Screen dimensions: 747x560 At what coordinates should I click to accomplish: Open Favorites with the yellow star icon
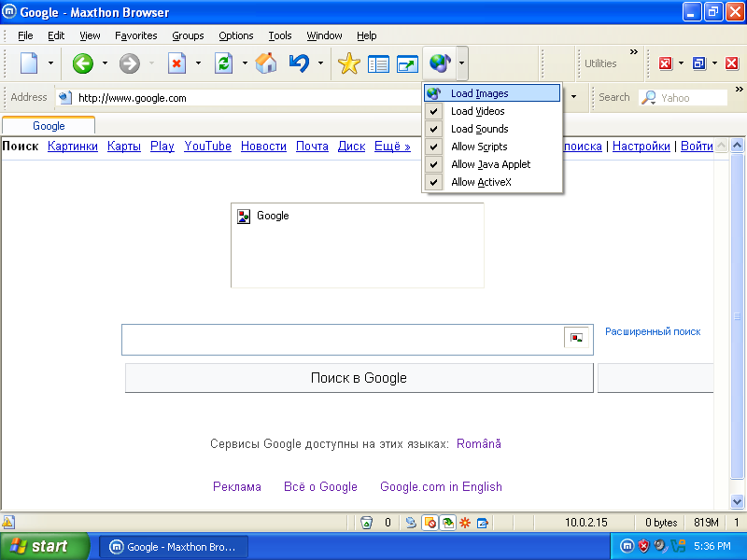[348, 63]
